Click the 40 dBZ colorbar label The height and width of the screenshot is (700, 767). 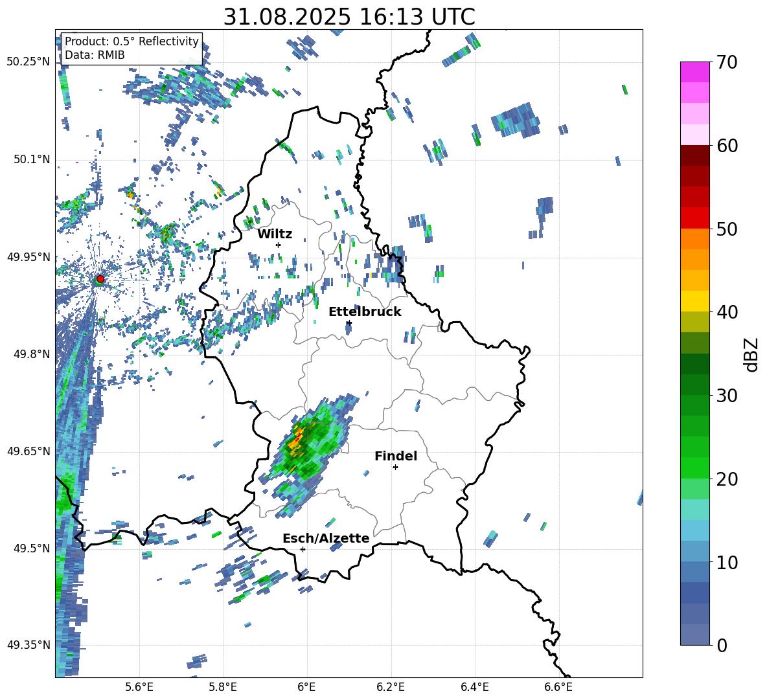coord(727,312)
